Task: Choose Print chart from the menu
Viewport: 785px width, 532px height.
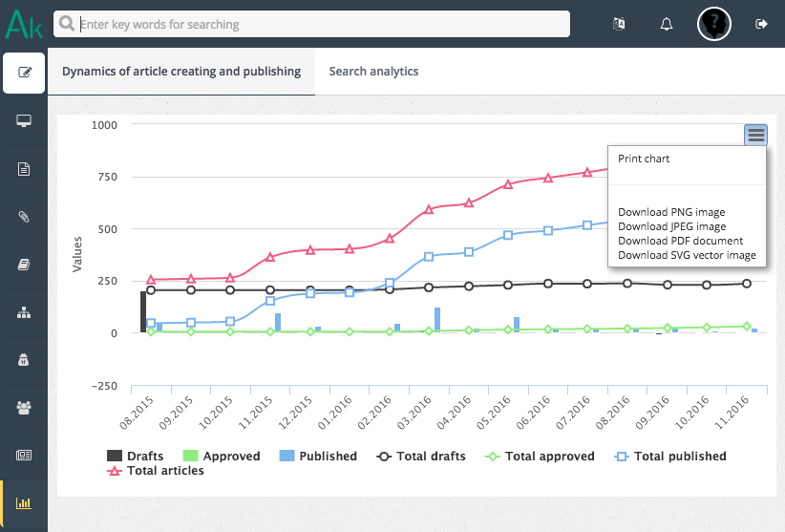Action: pyautogui.click(x=644, y=159)
